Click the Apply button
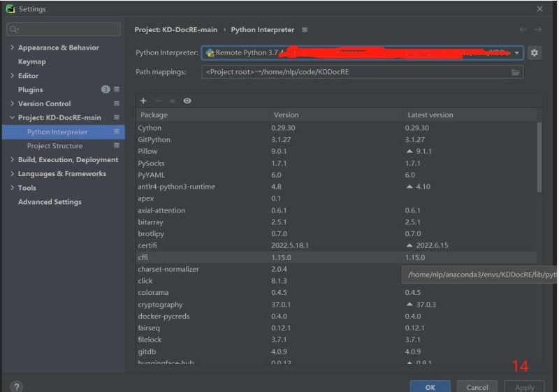Screen dimensions: 559x392 (x=525, y=387)
